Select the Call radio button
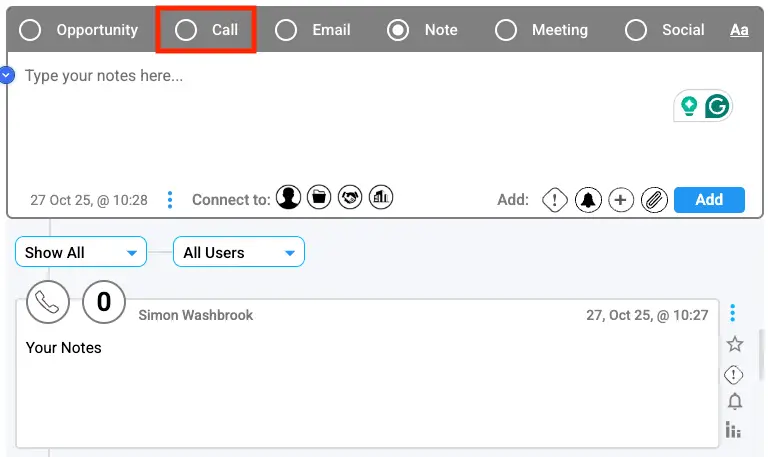Image resolution: width=770 pixels, height=457 pixels. [x=187, y=30]
